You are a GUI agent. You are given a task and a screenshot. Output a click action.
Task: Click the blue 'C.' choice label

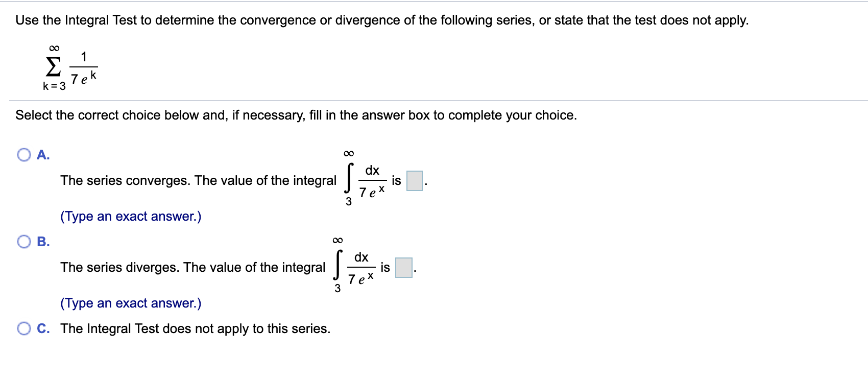[x=43, y=328]
